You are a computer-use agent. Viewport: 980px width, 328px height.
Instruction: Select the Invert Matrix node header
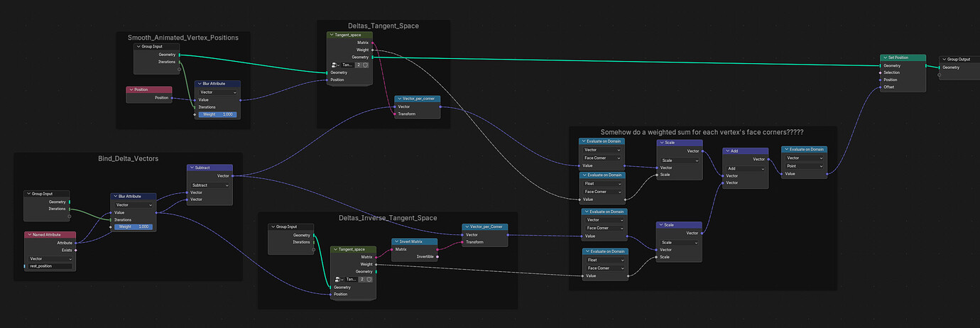click(414, 241)
